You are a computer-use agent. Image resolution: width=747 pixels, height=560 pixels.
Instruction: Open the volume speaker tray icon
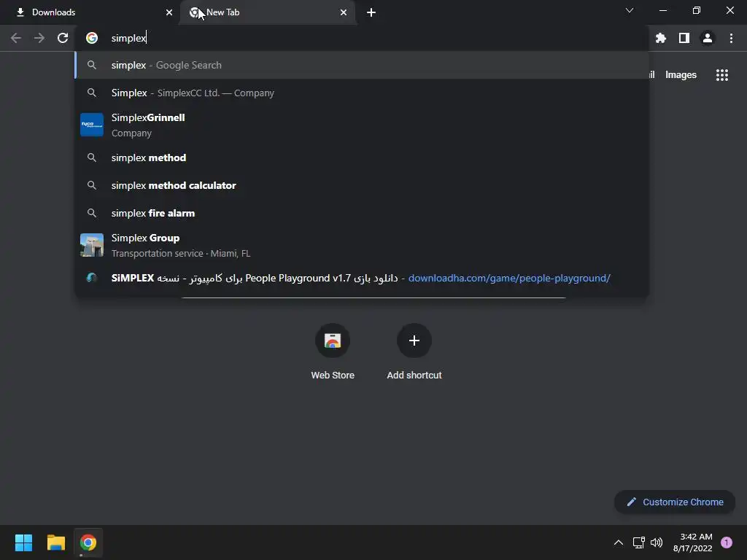(x=657, y=542)
